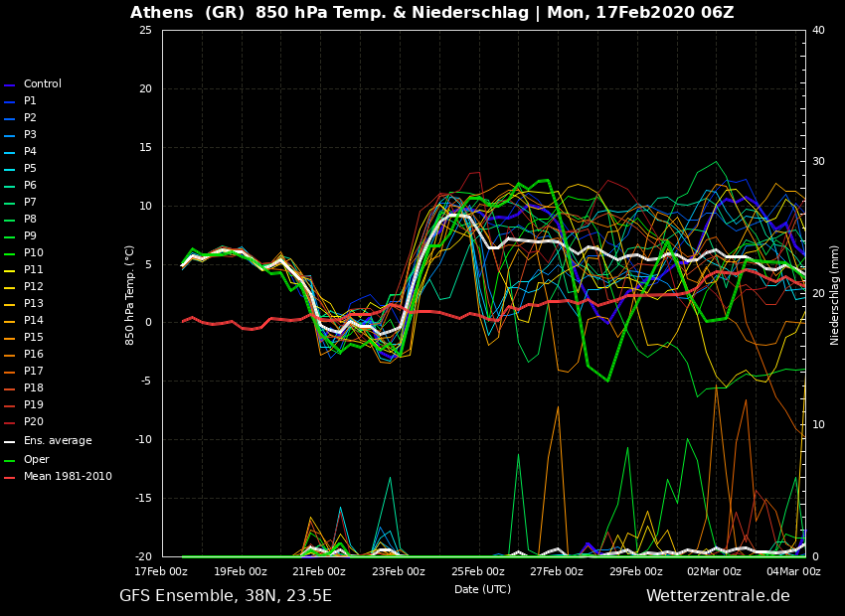The height and width of the screenshot is (616, 845).
Task: Click the "Mean 1981-2010" legend label
Action: coord(68,477)
